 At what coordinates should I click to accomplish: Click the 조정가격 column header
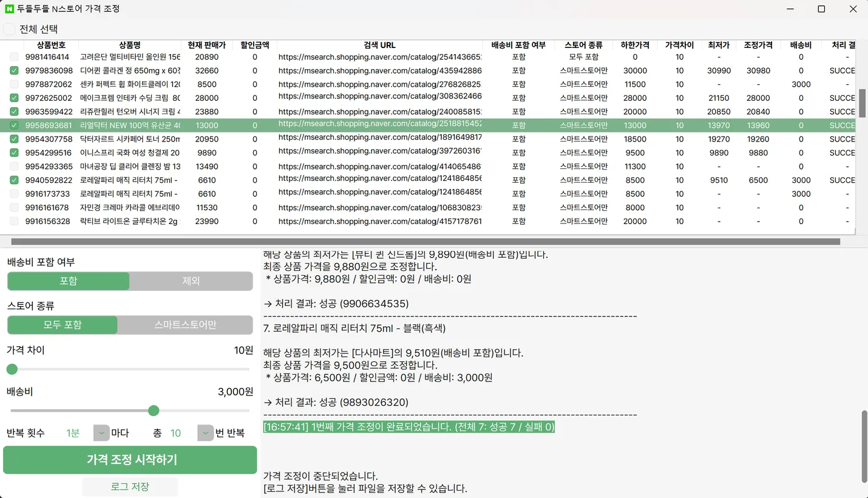click(758, 45)
